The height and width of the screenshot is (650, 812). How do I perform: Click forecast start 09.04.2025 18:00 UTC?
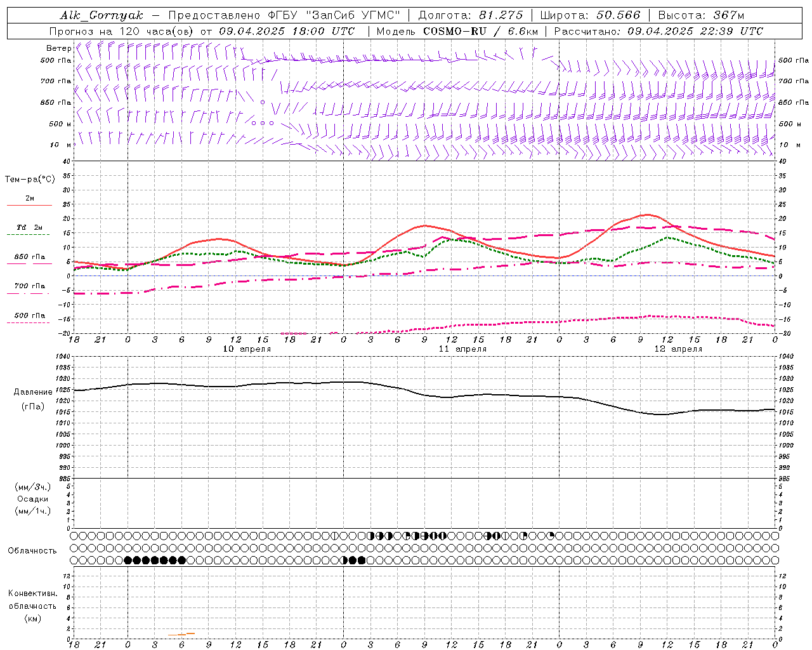click(287, 31)
